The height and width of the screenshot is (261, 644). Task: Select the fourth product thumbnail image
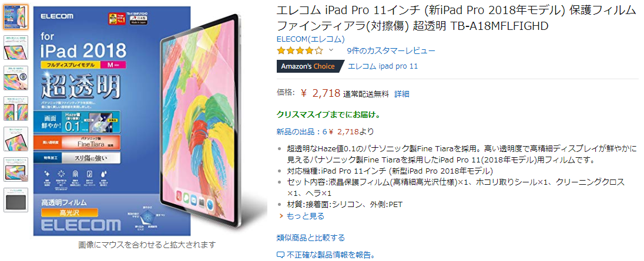16,109
